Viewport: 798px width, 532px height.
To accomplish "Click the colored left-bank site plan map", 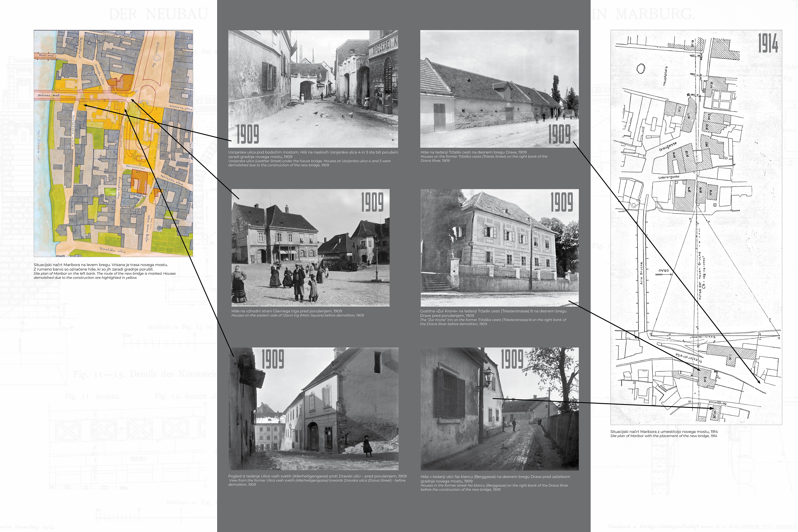I will pos(113,143).
